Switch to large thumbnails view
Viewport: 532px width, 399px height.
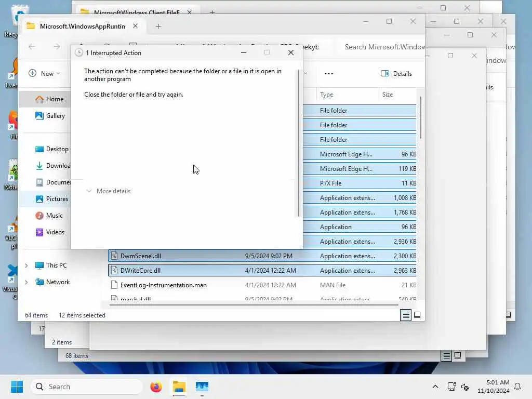point(417,315)
